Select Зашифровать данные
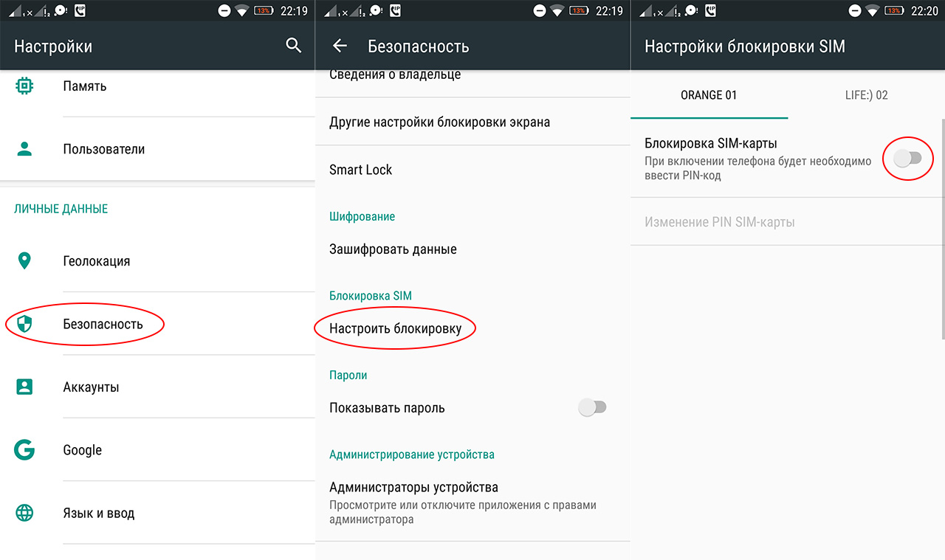 tap(393, 249)
